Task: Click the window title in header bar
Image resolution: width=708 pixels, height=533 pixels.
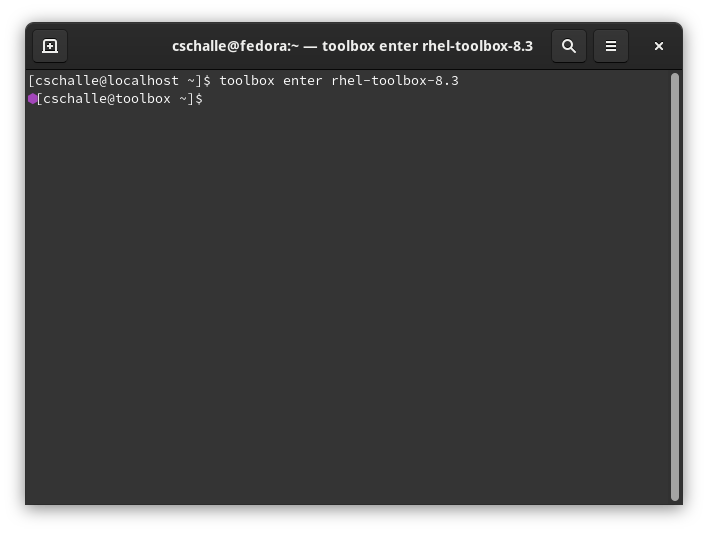Action: [x=352, y=46]
